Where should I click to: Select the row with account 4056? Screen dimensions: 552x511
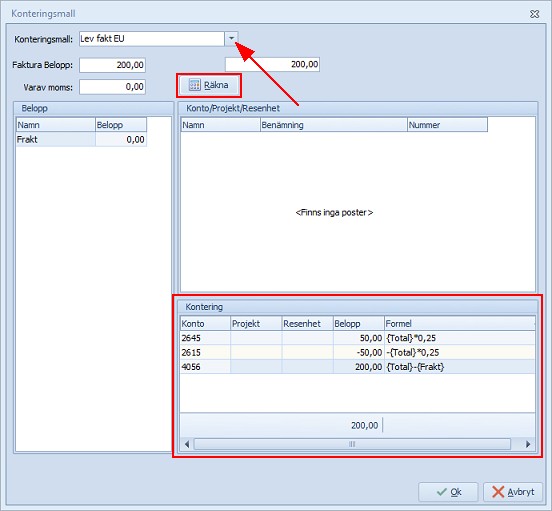click(357, 367)
